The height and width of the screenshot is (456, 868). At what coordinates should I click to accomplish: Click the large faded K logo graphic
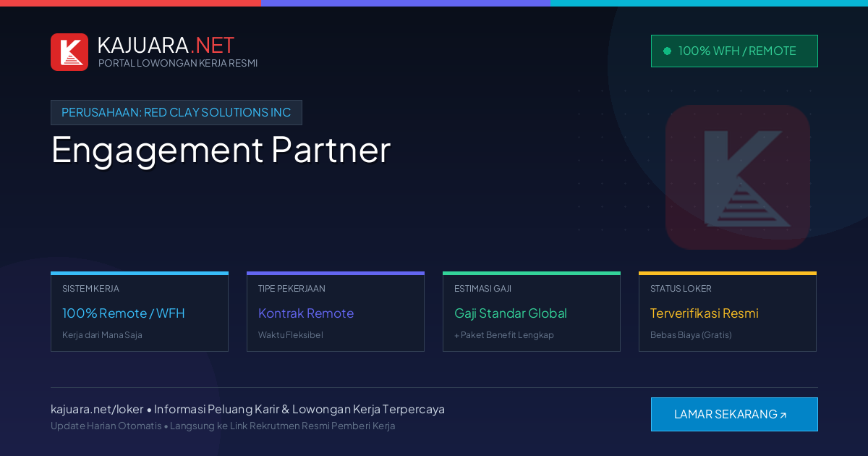(738, 177)
